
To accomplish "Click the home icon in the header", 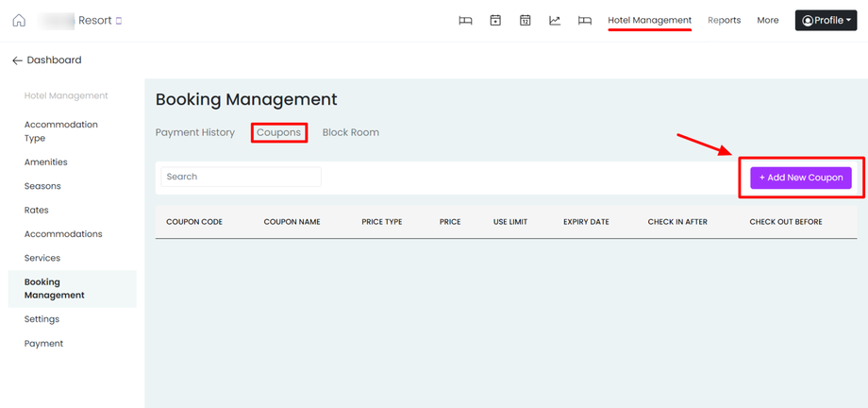I will tap(19, 21).
